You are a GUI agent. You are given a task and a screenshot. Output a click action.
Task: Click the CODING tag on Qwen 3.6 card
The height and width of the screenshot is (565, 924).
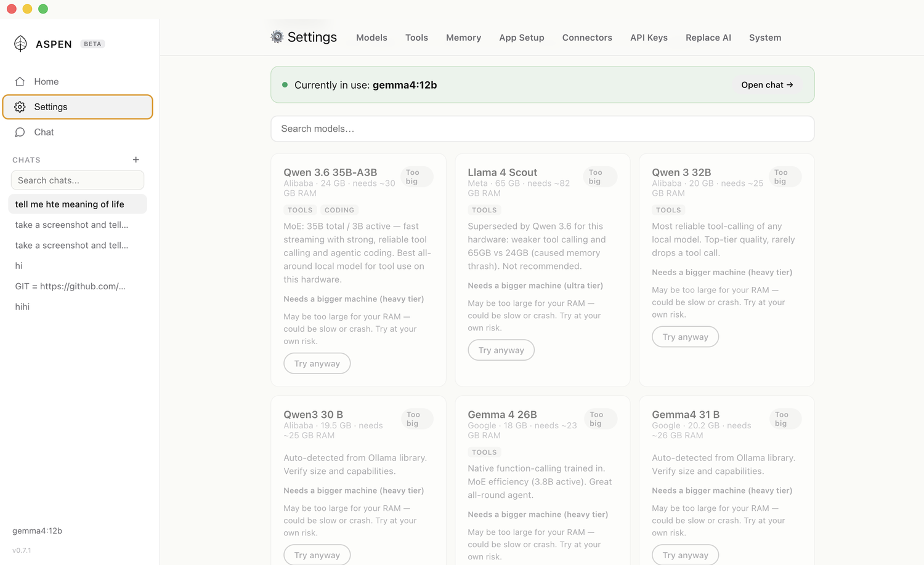[339, 210]
